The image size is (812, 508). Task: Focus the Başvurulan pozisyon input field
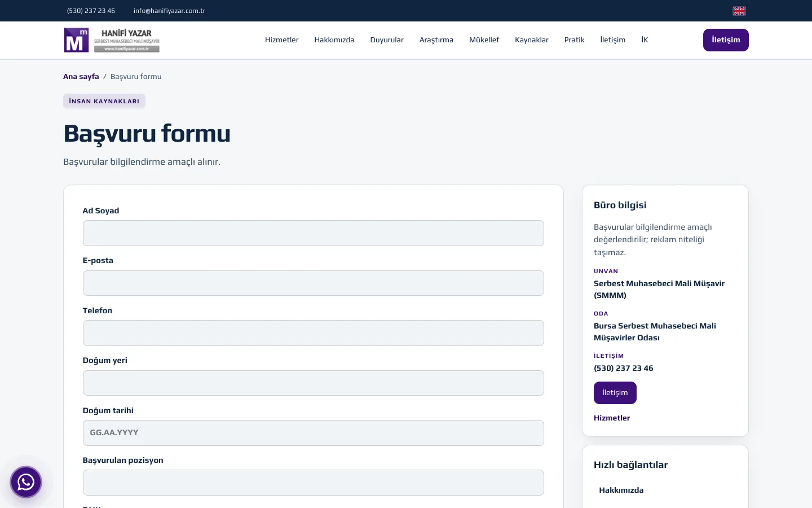point(314,483)
